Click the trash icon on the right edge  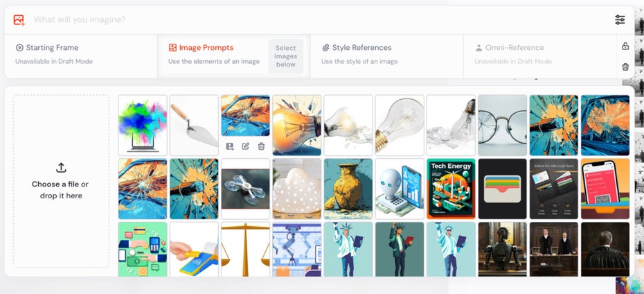[625, 67]
